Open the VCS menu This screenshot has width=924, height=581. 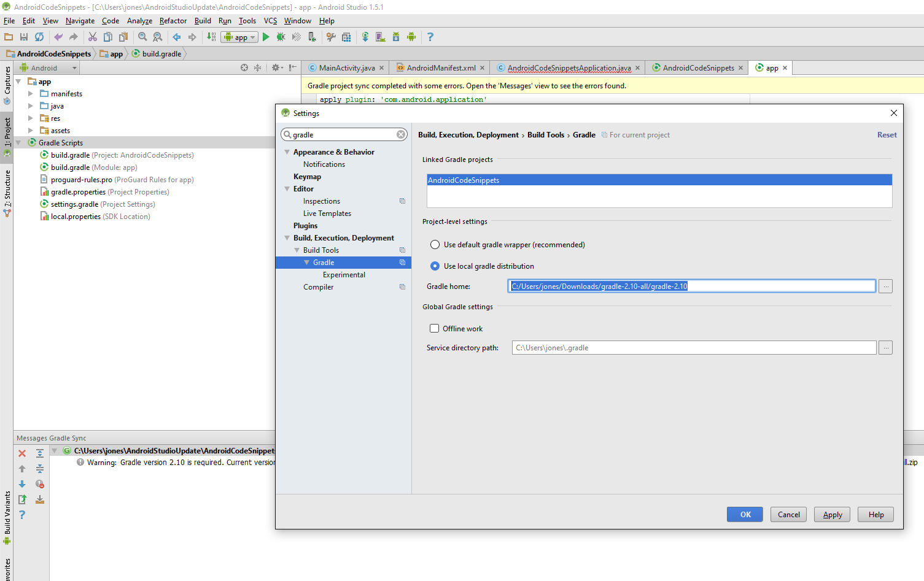pyautogui.click(x=270, y=21)
